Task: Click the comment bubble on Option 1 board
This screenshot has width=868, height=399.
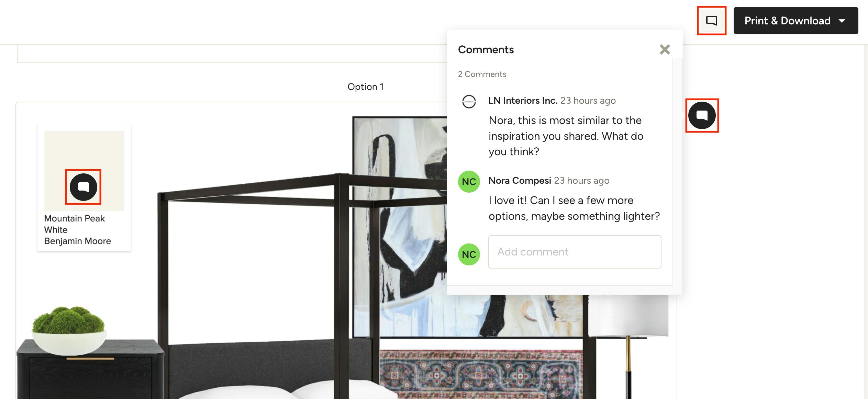Action: pos(702,115)
